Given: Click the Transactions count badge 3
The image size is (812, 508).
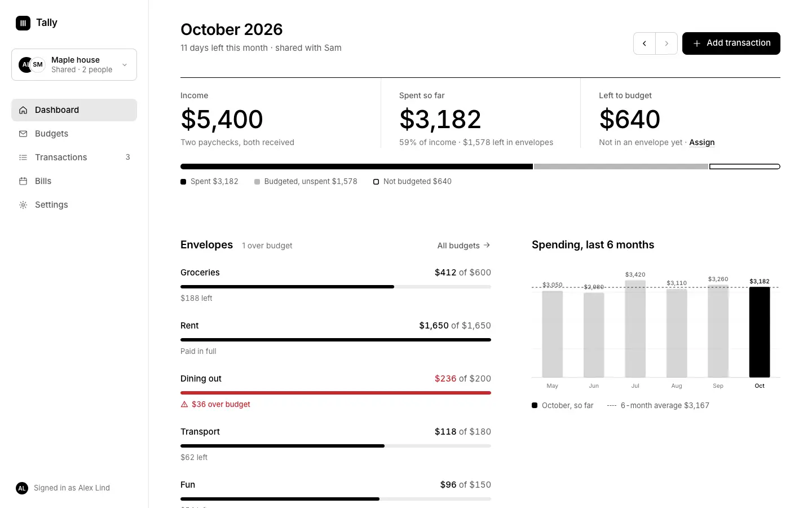Looking at the screenshot, I should (x=128, y=157).
